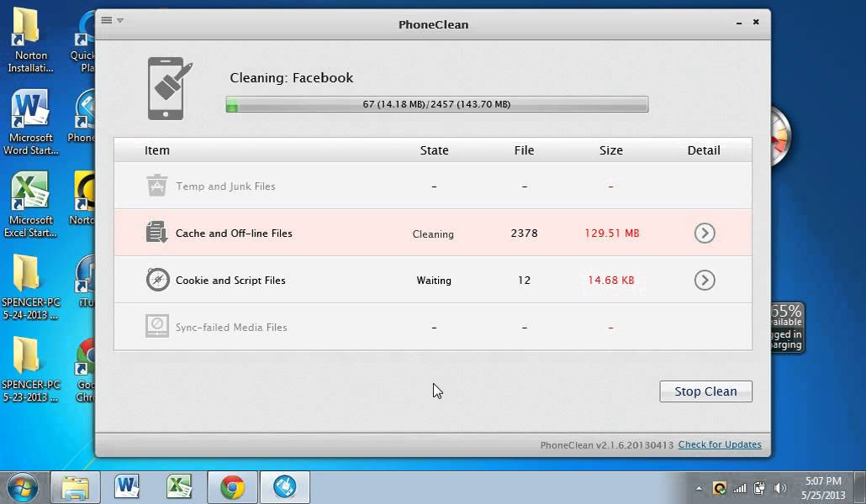
Task: Click the Cleaning state text
Action: click(433, 234)
